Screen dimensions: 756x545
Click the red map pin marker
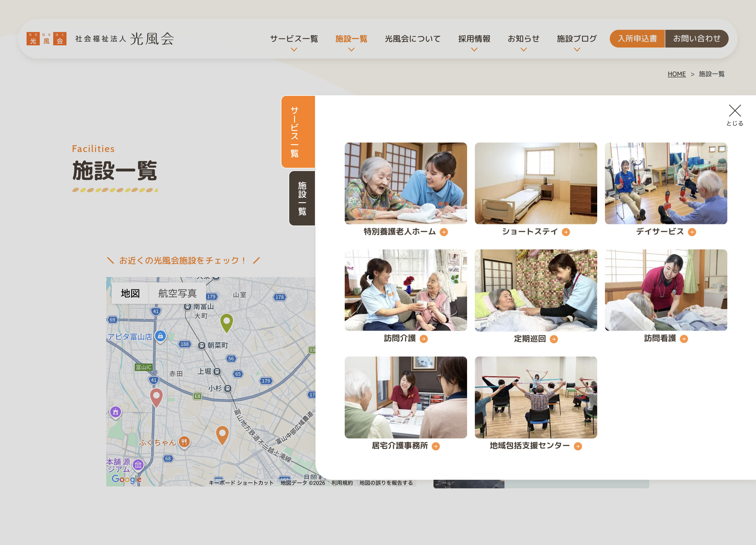pyautogui.click(x=156, y=397)
